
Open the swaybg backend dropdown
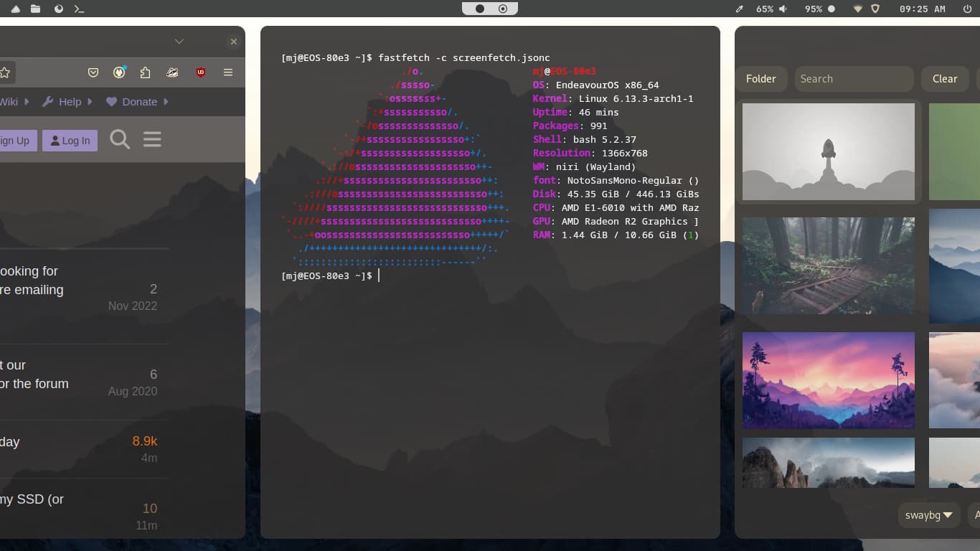(928, 515)
